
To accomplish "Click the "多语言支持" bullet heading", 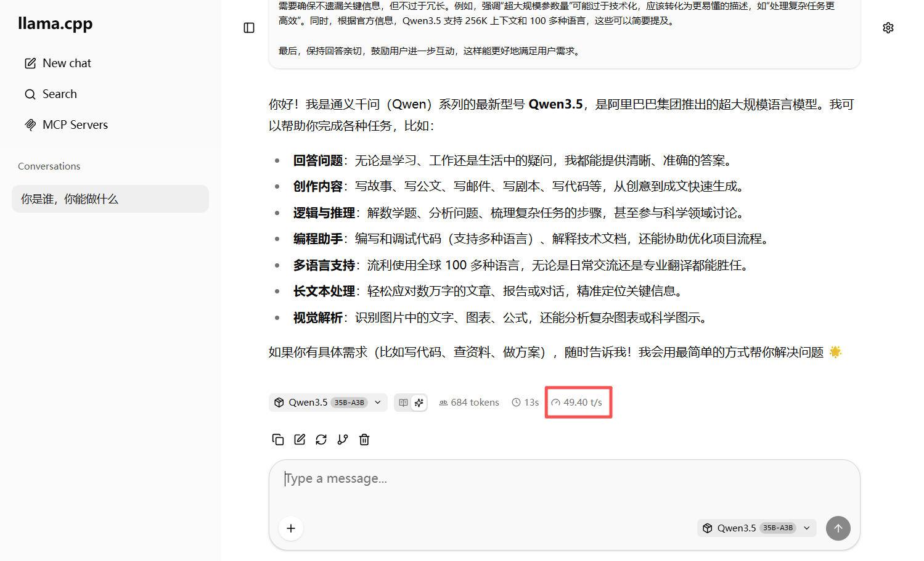I will 324,266.
